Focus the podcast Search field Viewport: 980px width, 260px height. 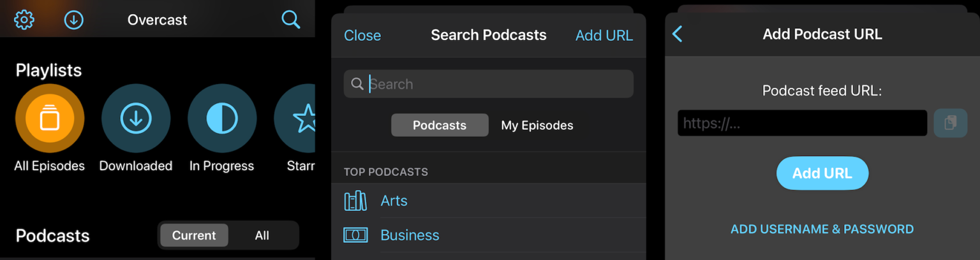pyautogui.click(x=489, y=84)
